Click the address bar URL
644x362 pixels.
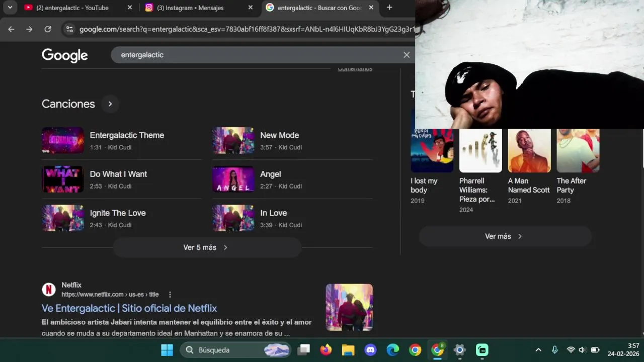pyautogui.click(x=247, y=29)
